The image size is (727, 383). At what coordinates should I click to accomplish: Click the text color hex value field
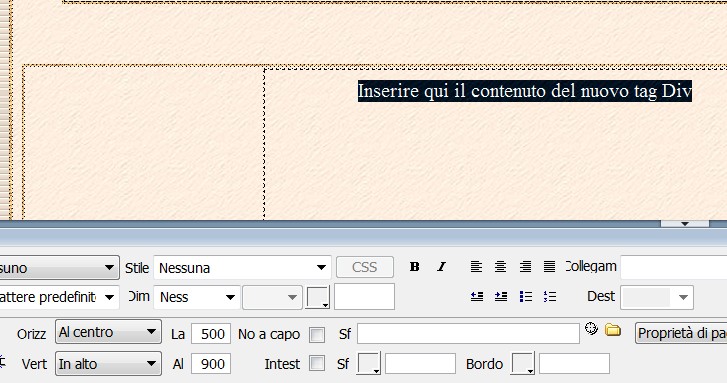point(364,297)
